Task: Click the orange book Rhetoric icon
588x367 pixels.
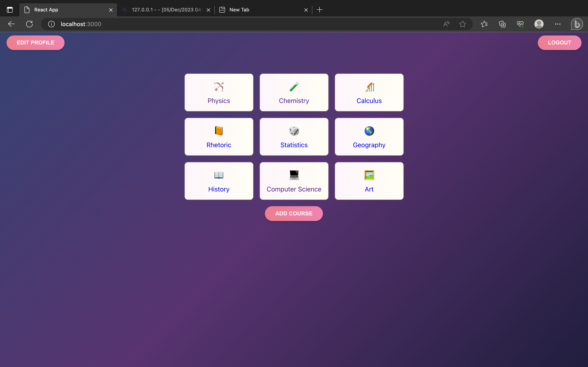Action: point(219,131)
